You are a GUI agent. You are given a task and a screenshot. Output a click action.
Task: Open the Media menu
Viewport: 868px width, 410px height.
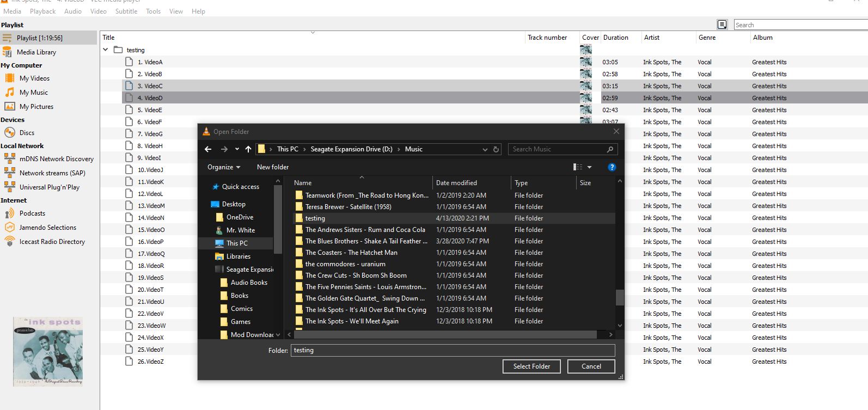[12, 11]
